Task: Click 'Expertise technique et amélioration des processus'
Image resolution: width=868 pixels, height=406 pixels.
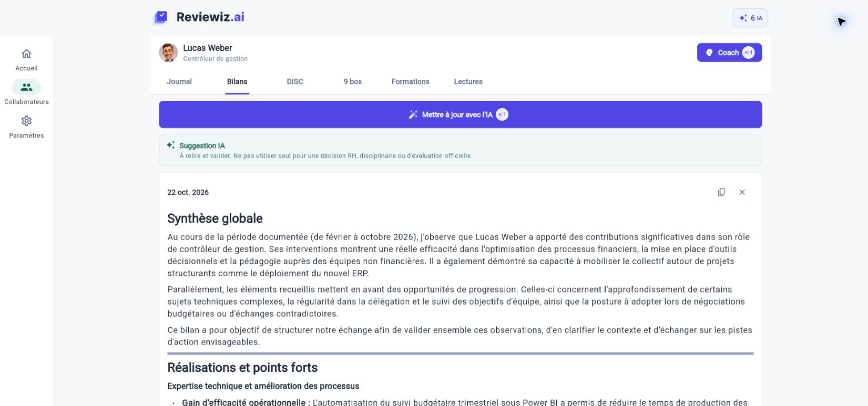Action: [263, 386]
